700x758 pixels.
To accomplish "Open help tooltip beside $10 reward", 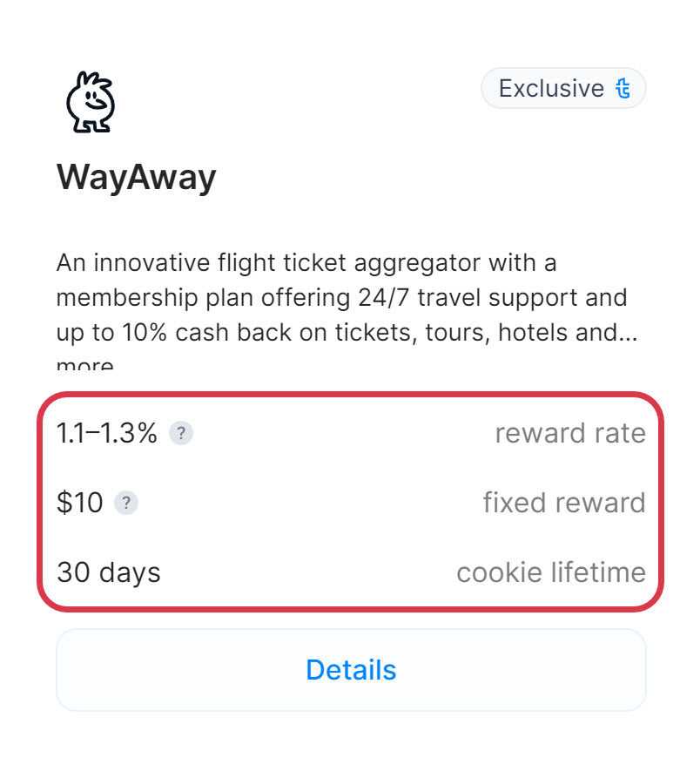I will [x=126, y=503].
